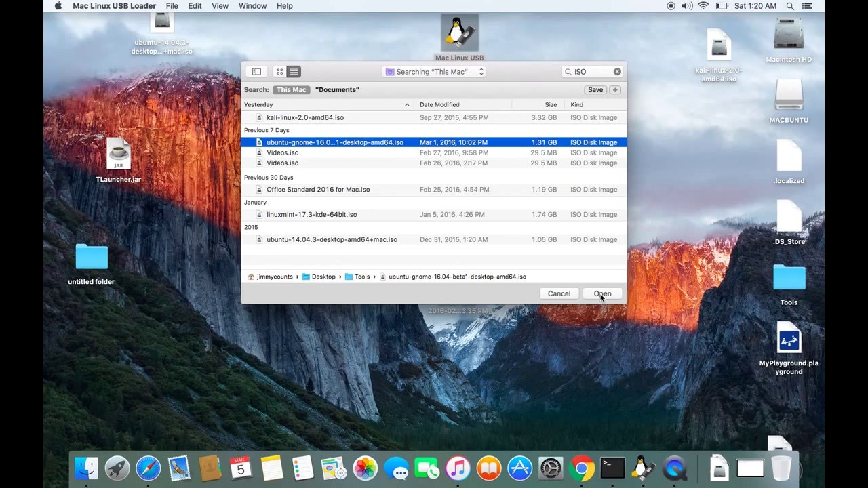Open QuickTime Player from the Dock
Screen dimensions: 868x488
675,468
